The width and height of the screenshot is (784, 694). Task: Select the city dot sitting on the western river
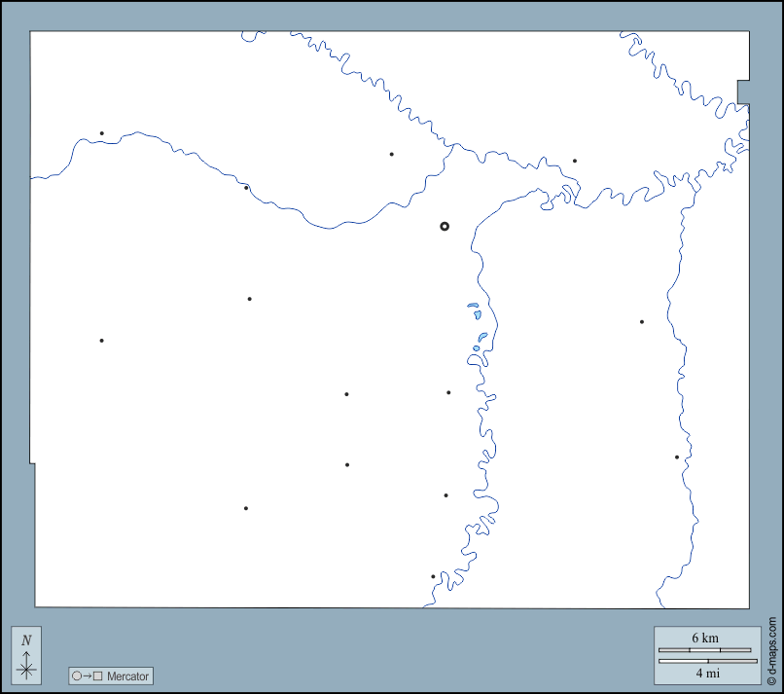[246, 188]
